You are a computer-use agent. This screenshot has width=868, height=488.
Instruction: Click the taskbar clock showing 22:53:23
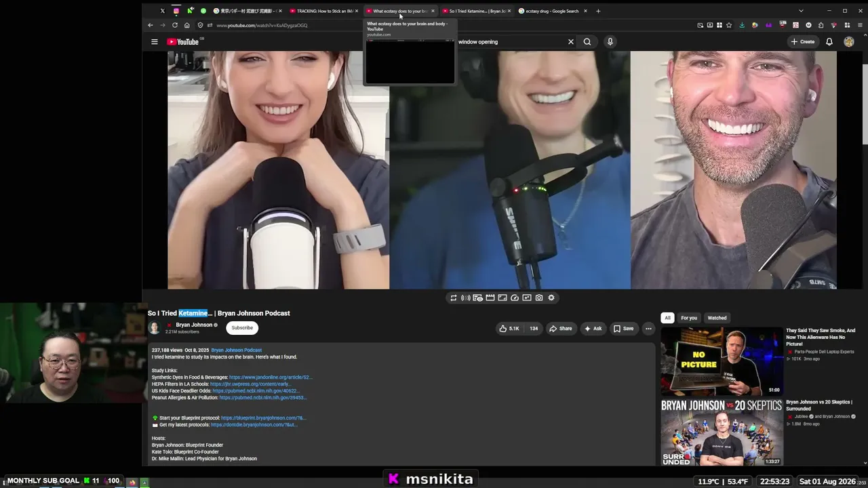tap(774, 482)
